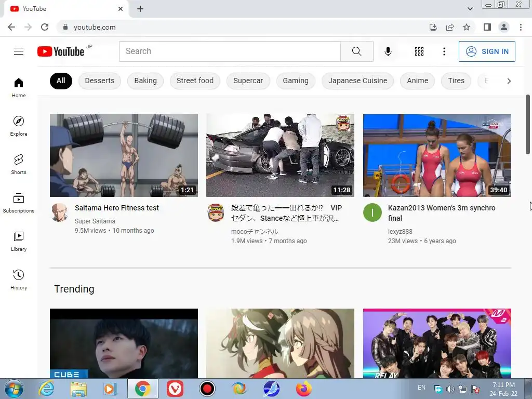This screenshot has height=399, width=532.
Task: Click Super Saitama channel avatar
Action: (59, 212)
